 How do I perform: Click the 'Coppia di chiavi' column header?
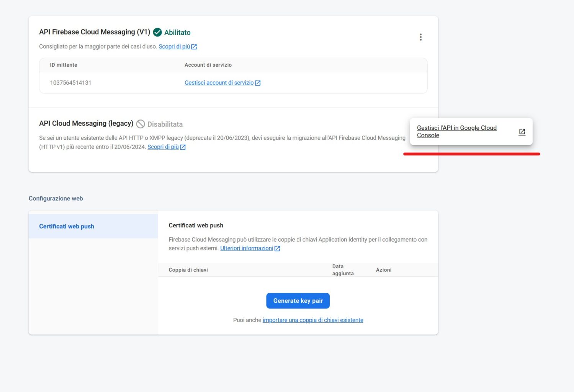click(x=188, y=270)
